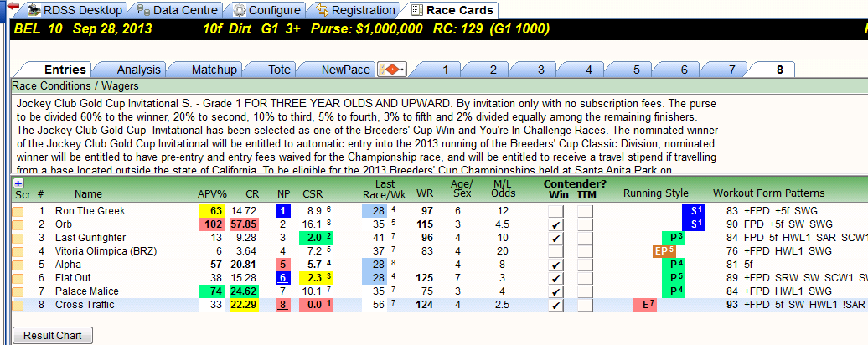Check Win contender for Ron The Greek
Screen dimensions: 868x345
(x=555, y=211)
